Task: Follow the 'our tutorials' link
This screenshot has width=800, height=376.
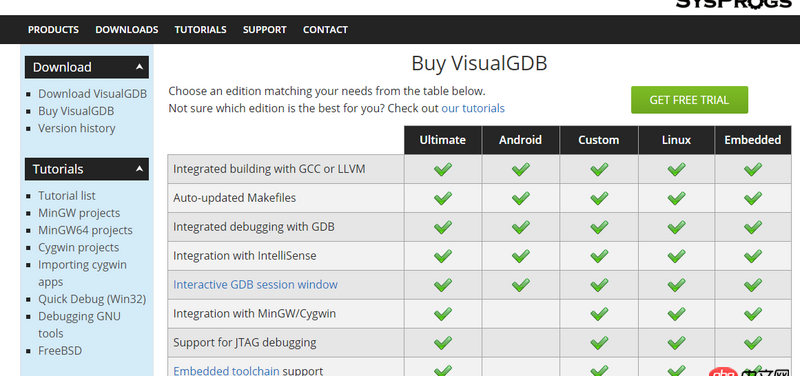Action: [x=473, y=108]
